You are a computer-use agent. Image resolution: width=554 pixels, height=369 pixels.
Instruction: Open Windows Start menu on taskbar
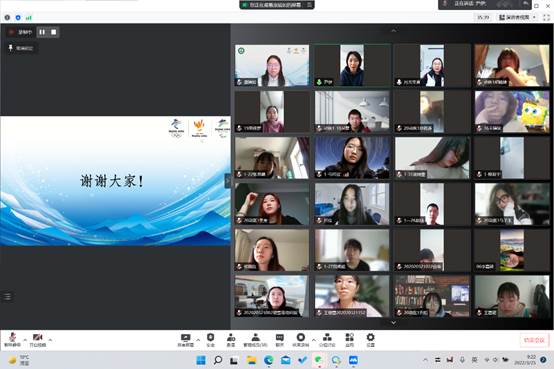pyautogui.click(x=201, y=360)
